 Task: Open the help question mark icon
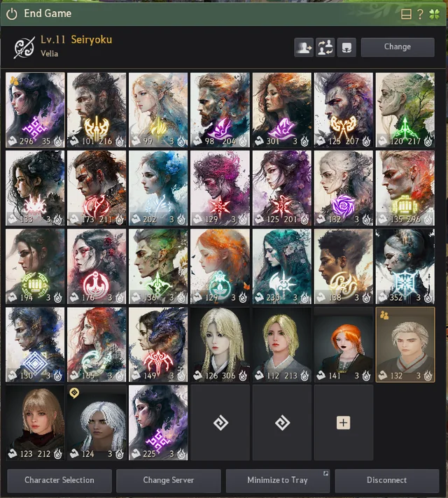420,14
